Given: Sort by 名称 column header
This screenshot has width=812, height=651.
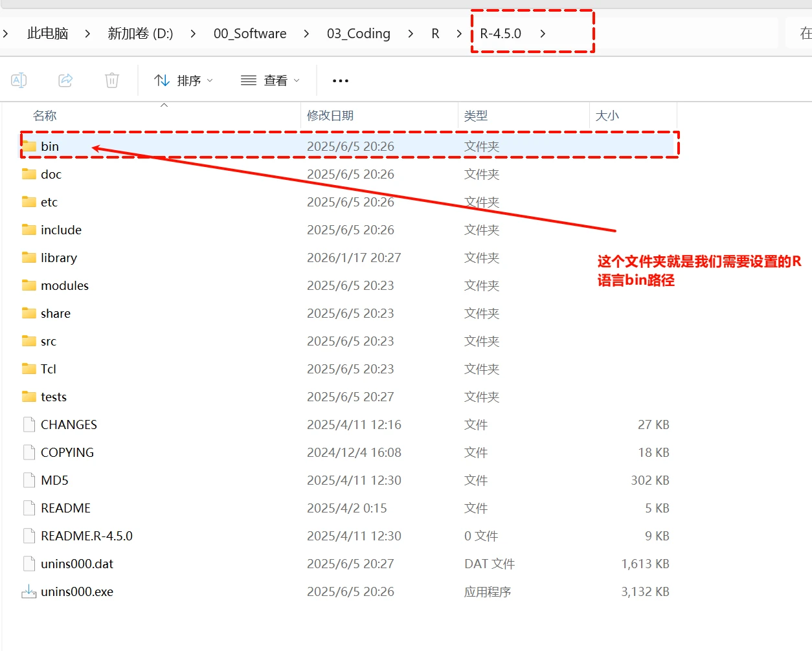Looking at the screenshot, I should coord(45,116).
